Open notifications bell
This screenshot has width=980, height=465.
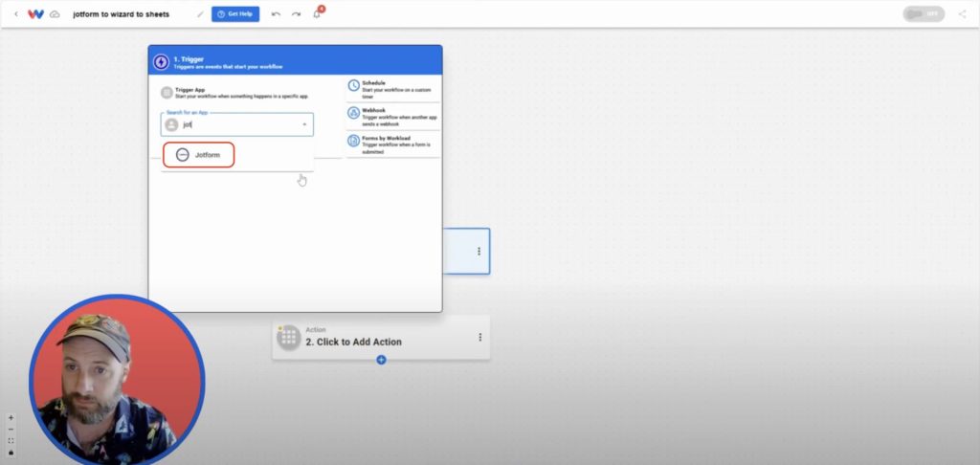click(317, 13)
